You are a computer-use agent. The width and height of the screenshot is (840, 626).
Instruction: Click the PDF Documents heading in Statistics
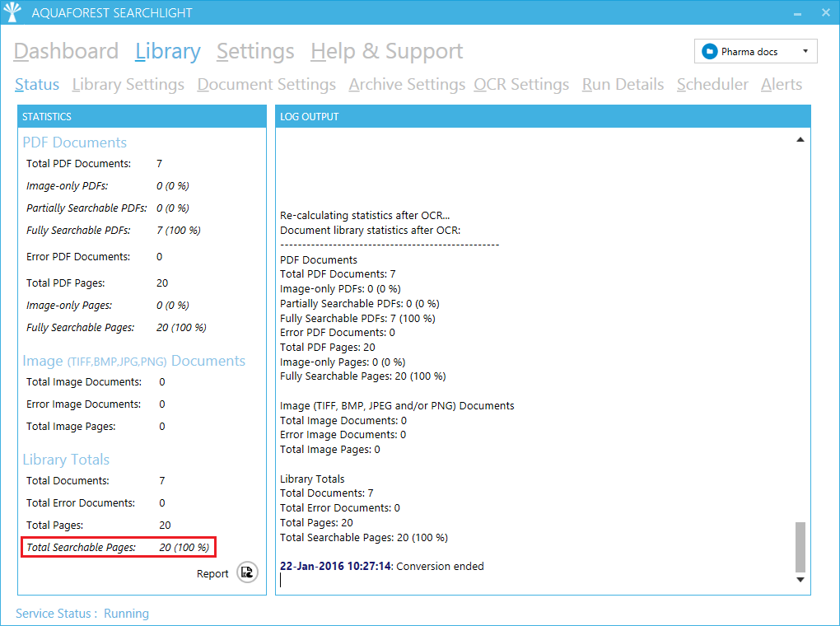coord(74,142)
